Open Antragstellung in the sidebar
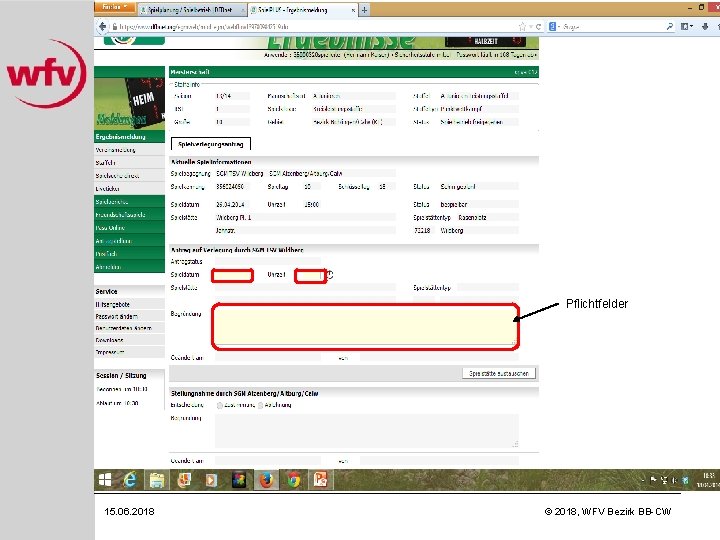The image size is (720, 540). [x=129, y=241]
